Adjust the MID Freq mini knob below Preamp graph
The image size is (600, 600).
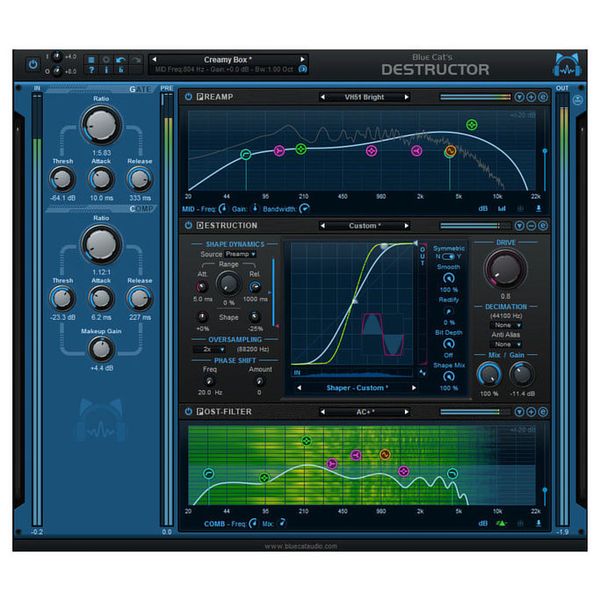pyautogui.click(x=222, y=209)
